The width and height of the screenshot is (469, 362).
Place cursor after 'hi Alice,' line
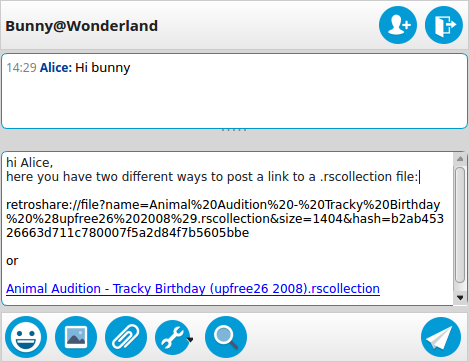(53, 163)
